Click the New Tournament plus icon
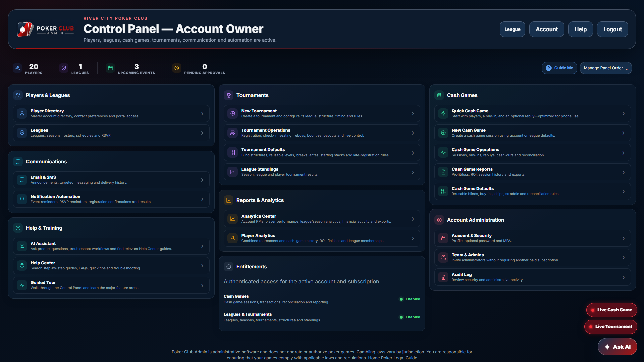 233,114
